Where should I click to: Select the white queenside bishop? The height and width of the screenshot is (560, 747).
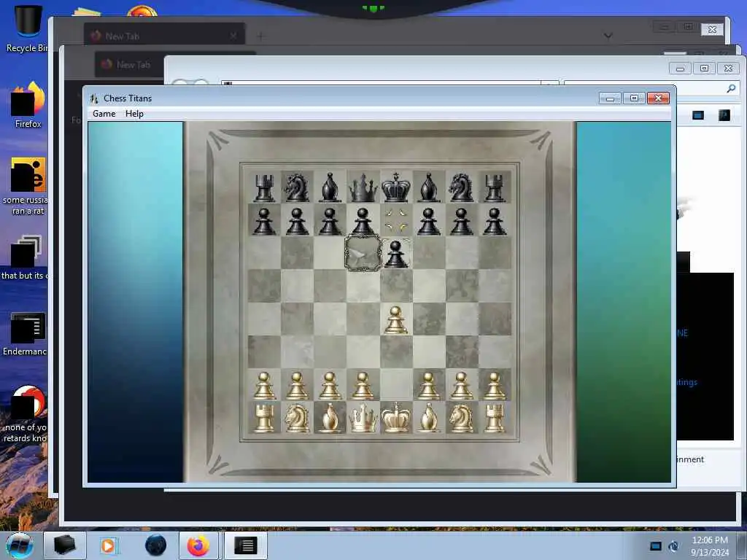(330, 418)
